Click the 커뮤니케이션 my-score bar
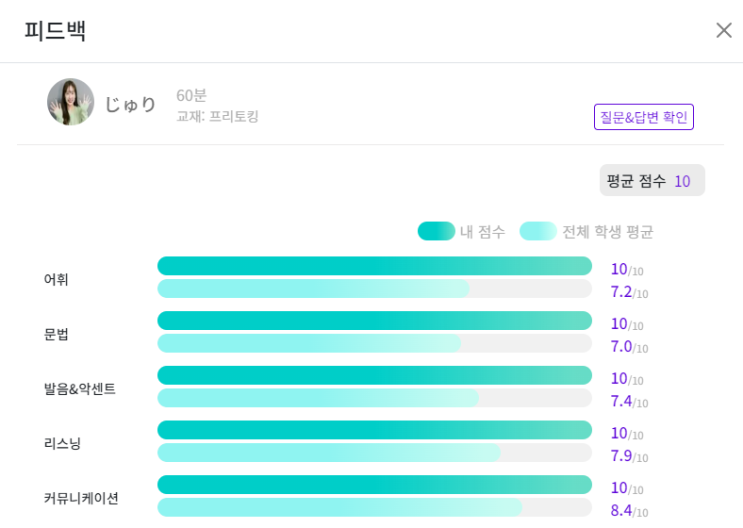 tap(374, 485)
